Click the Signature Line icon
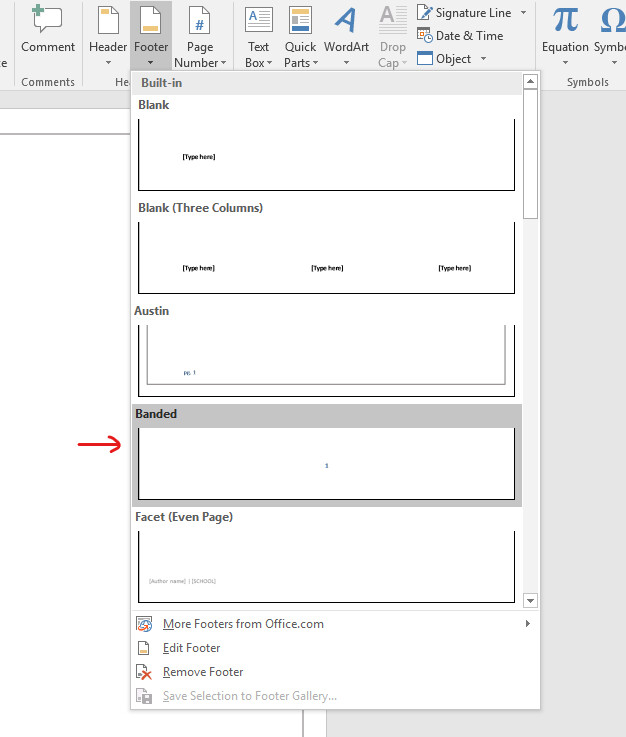Image resolution: width=626 pixels, height=737 pixels. click(424, 12)
